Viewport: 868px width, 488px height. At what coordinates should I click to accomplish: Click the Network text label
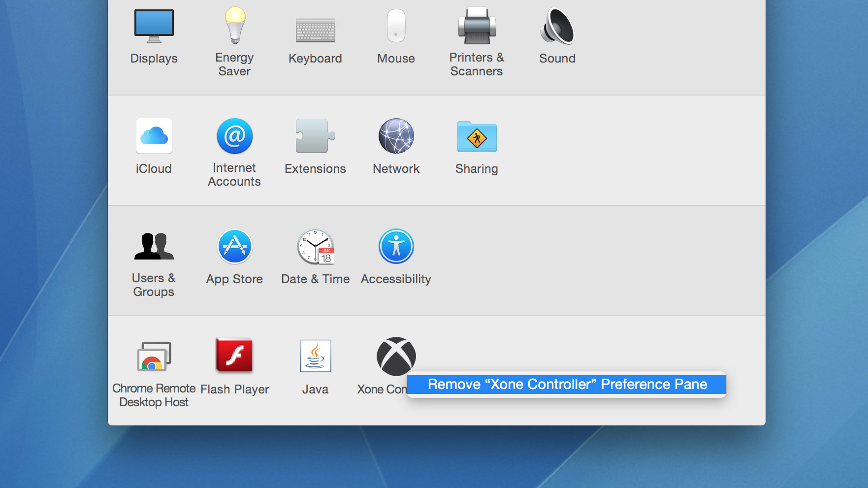(396, 168)
